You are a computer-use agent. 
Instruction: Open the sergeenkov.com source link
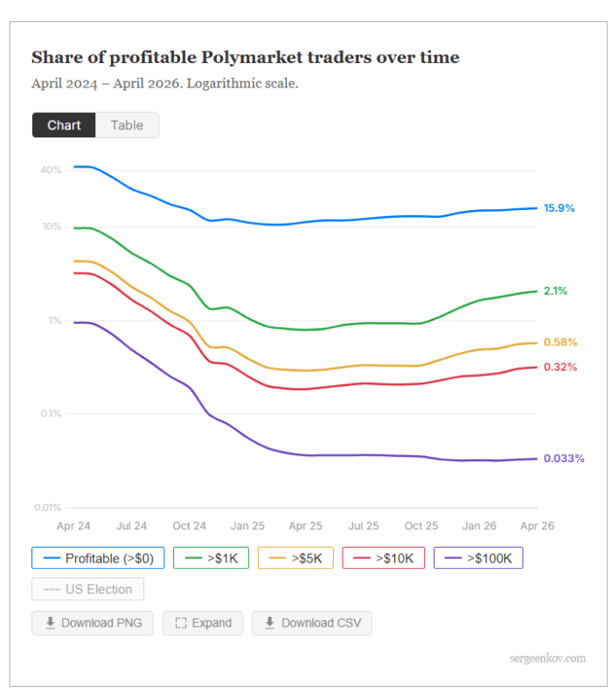coord(548,658)
